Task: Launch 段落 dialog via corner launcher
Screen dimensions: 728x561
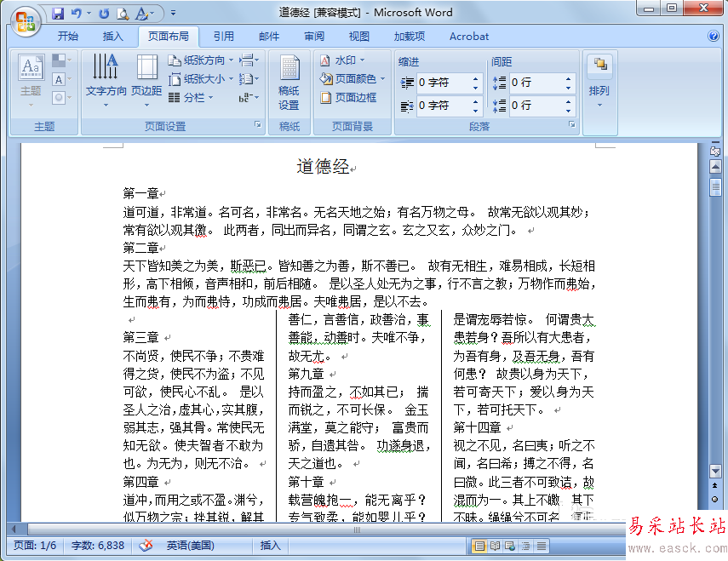Action: click(572, 124)
